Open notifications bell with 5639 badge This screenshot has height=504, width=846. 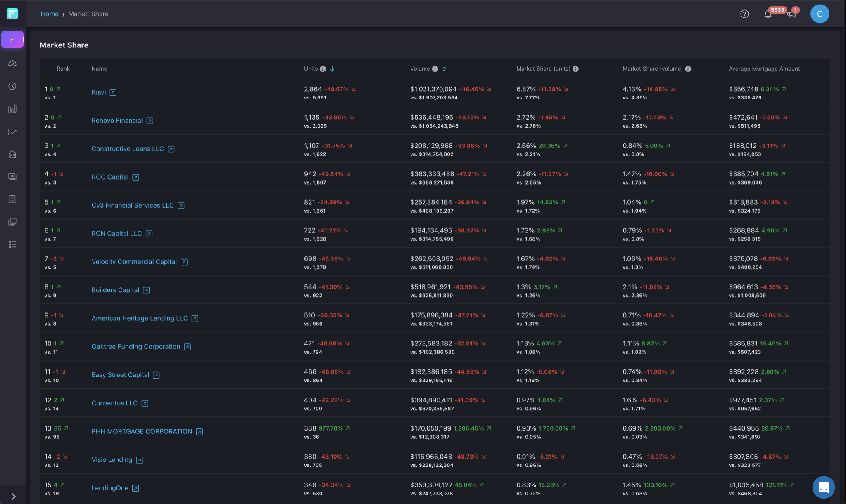click(x=768, y=14)
